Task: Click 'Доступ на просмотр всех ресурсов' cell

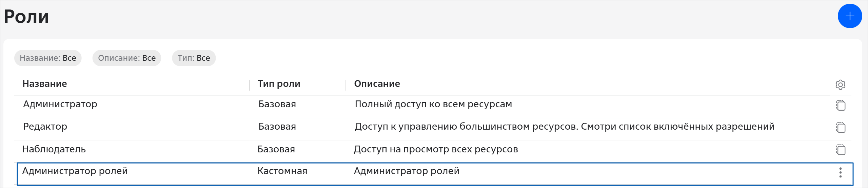Action: (x=436, y=149)
